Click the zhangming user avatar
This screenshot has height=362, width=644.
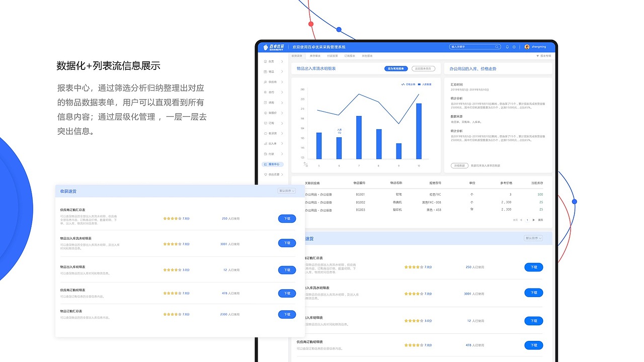[x=527, y=47]
